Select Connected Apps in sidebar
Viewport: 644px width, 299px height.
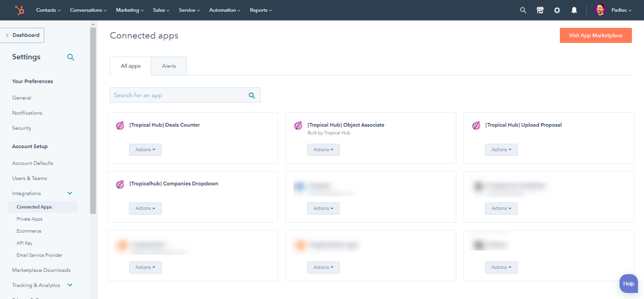[x=42, y=207]
